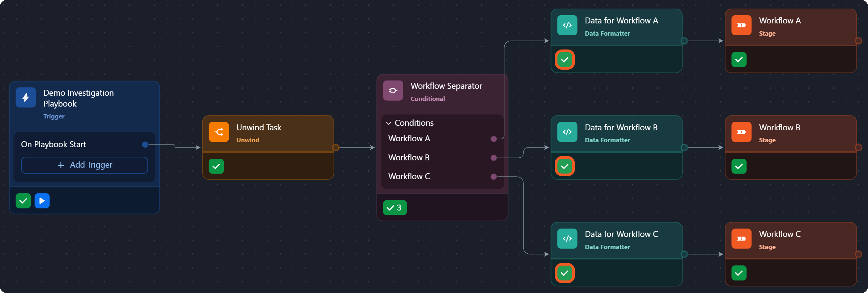This screenshot has width=868, height=293.
Task: Click the Add Trigger button
Action: [x=84, y=165]
